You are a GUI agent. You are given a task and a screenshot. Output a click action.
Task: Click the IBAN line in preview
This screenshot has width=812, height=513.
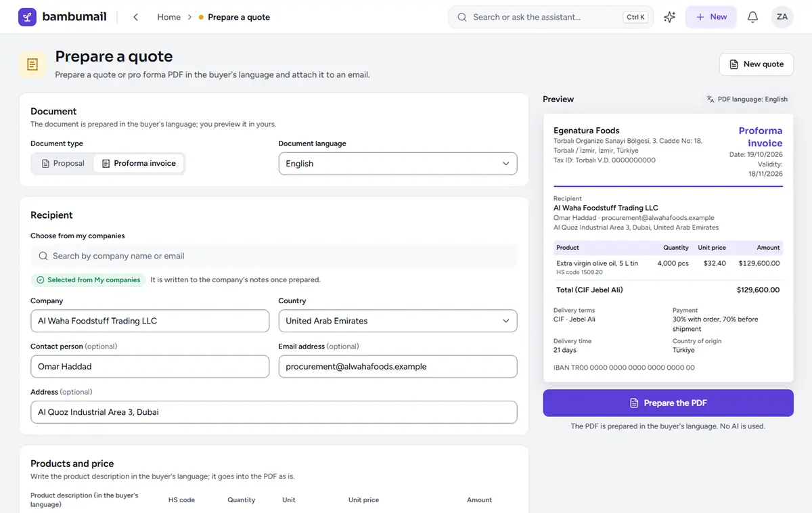[624, 367]
